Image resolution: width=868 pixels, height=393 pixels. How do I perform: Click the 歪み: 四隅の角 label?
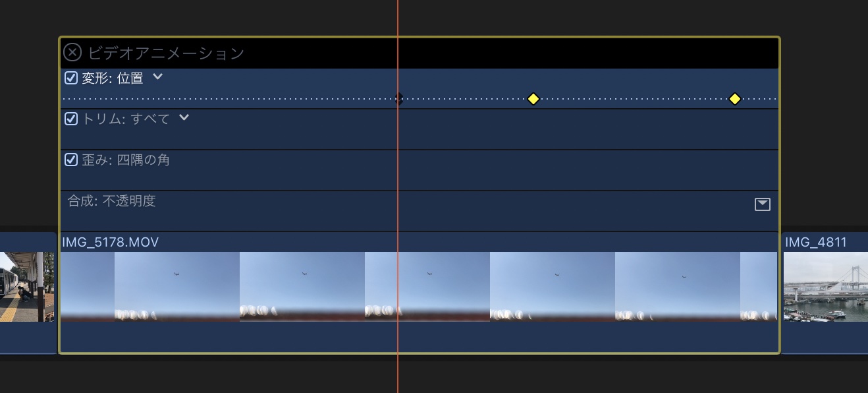click(126, 160)
